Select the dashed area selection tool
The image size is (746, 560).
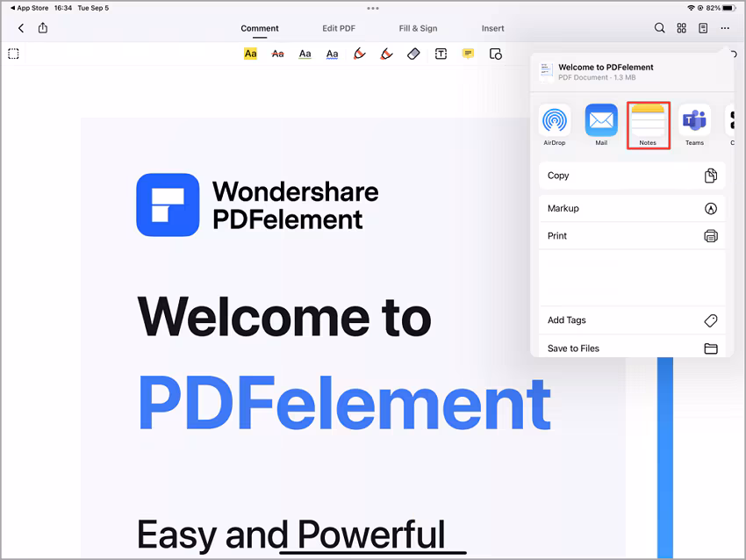(x=13, y=54)
